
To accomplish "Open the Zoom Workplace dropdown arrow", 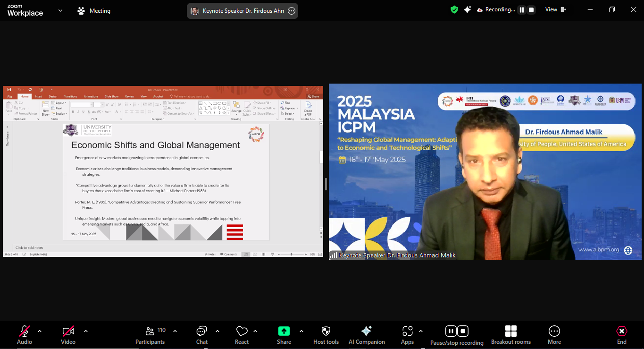I will tap(60, 10).
